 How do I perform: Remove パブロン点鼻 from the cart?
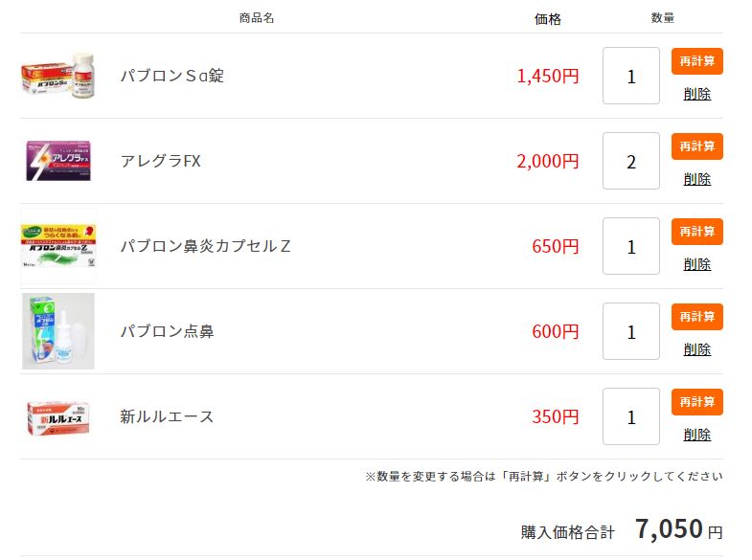click(696, 349)
